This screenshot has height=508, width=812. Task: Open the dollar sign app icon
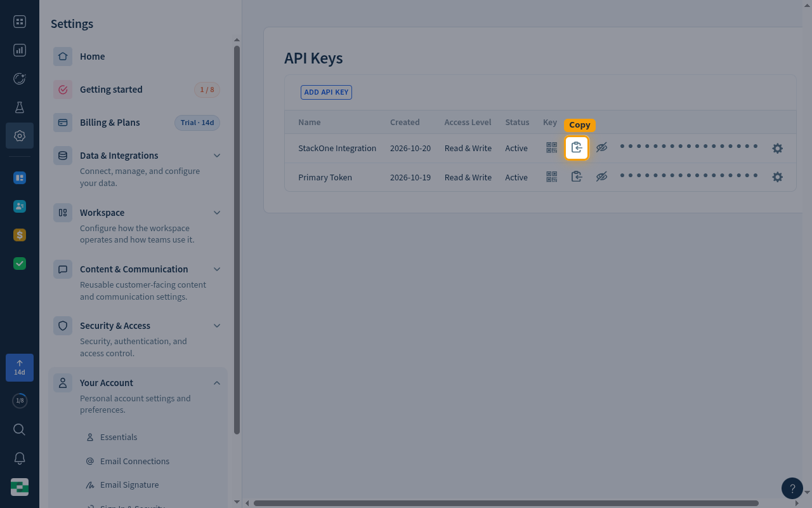20,235
